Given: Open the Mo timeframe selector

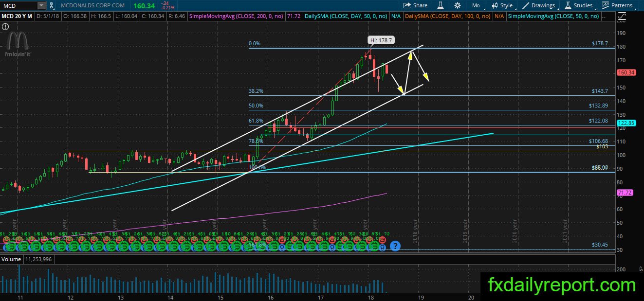Looking at the screenshot, I should tap(476, 5).
